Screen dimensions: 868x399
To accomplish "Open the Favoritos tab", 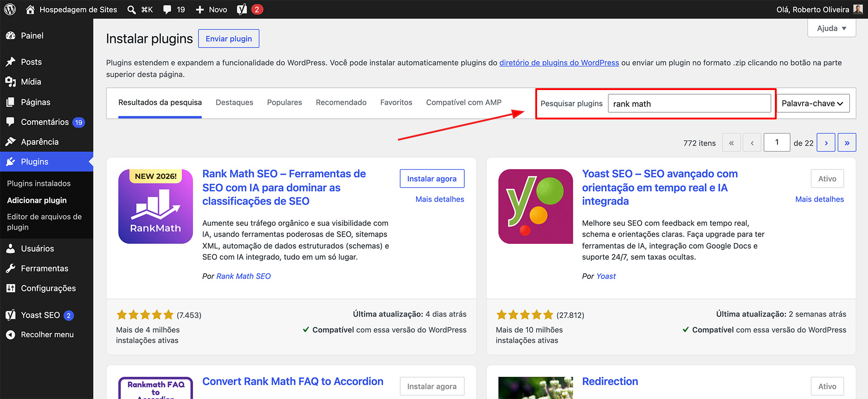I will point(396,103).
